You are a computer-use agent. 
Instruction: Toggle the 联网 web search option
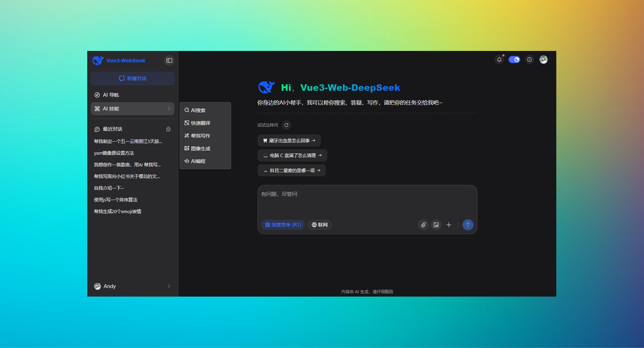(319, 225)
